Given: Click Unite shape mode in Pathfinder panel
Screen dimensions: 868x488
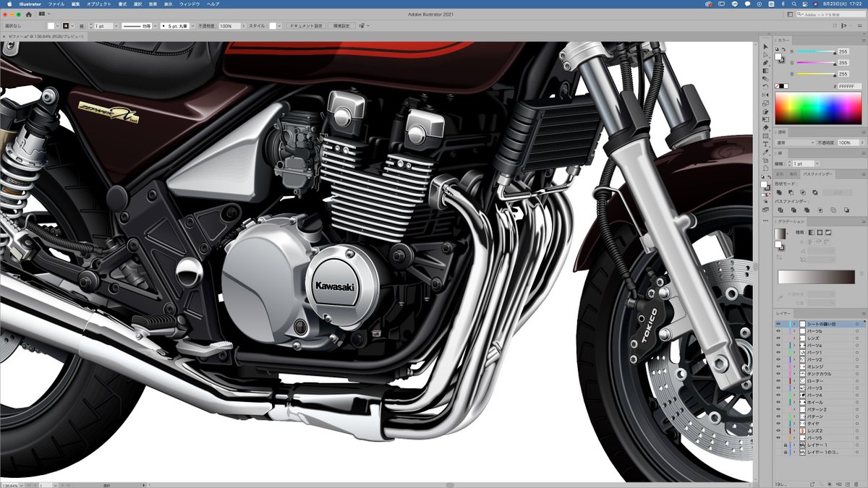Looking at the screenshot, I should coord(779,192).
